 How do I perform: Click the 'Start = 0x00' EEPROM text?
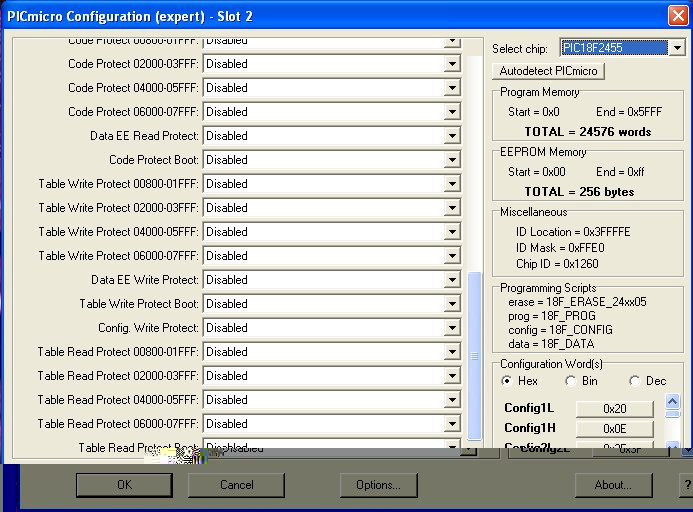click(x=537, y=172)
